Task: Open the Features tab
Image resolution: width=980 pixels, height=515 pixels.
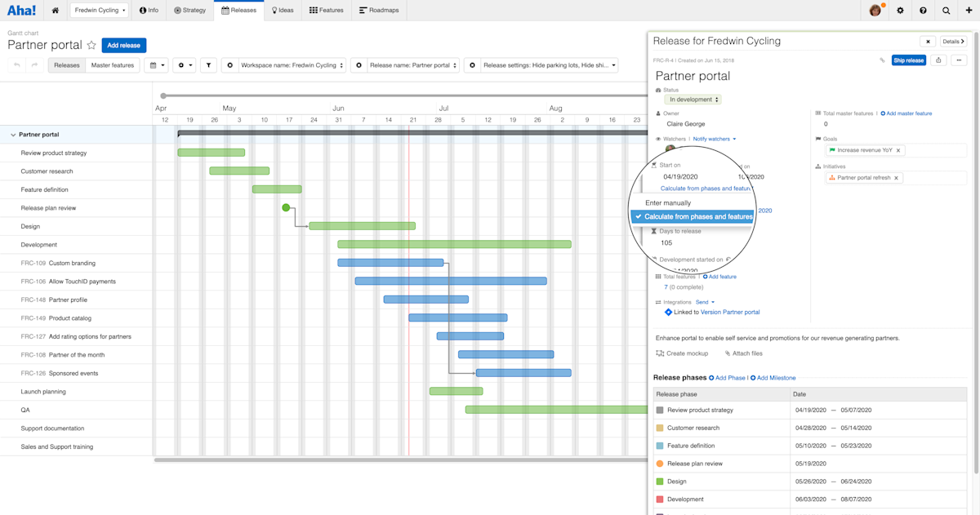Action: [x=327, y=11]
